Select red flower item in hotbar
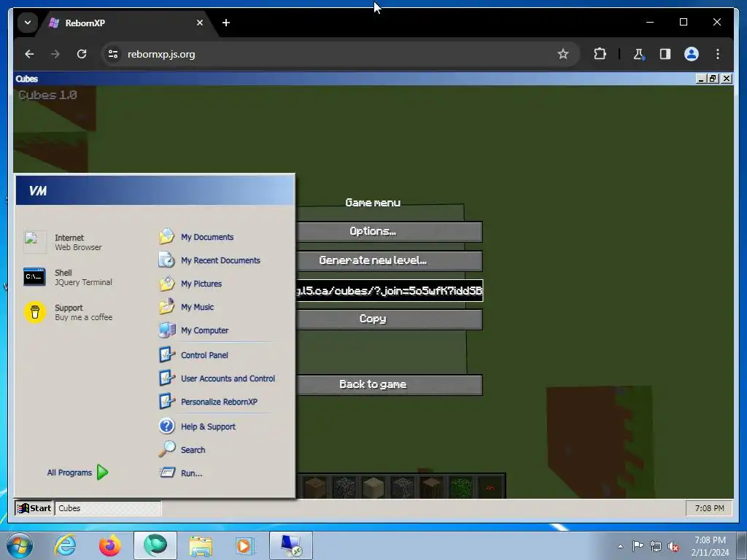747x560 pixels. point(490,487)
